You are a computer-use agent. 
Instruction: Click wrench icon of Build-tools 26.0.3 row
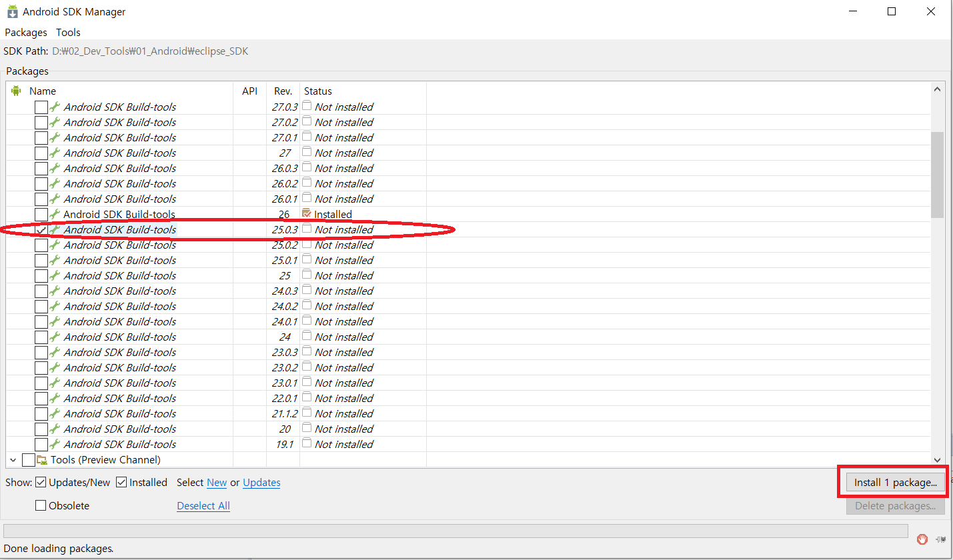tap(55, 168)
